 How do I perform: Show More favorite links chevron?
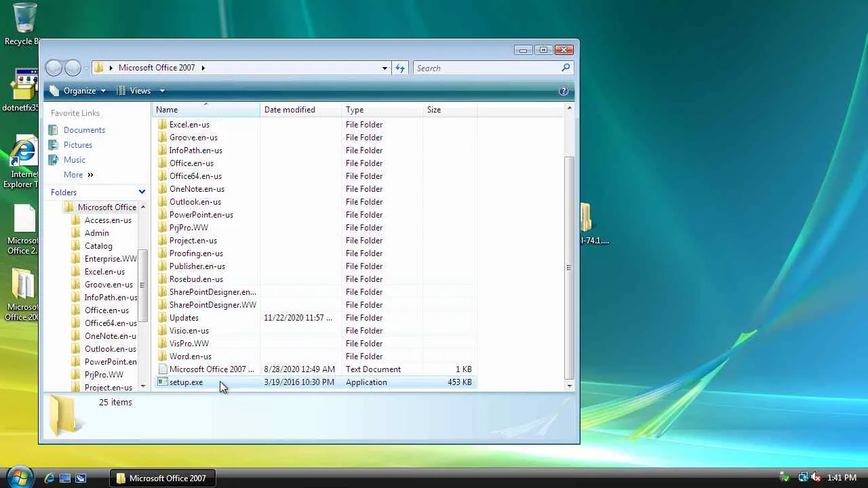click(90, 175)
